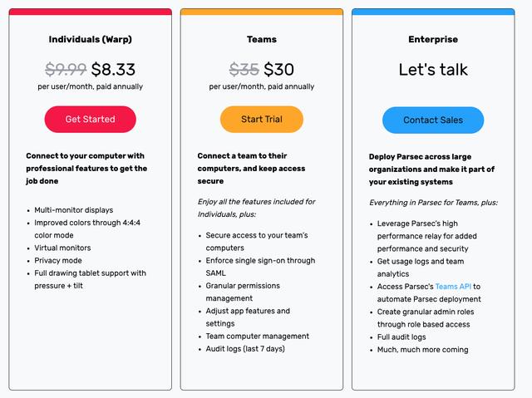Select the Individuals (Warp) plan heading
Image resolution: width=532 pixels, height=398 pixels.
tap(90, 39)
